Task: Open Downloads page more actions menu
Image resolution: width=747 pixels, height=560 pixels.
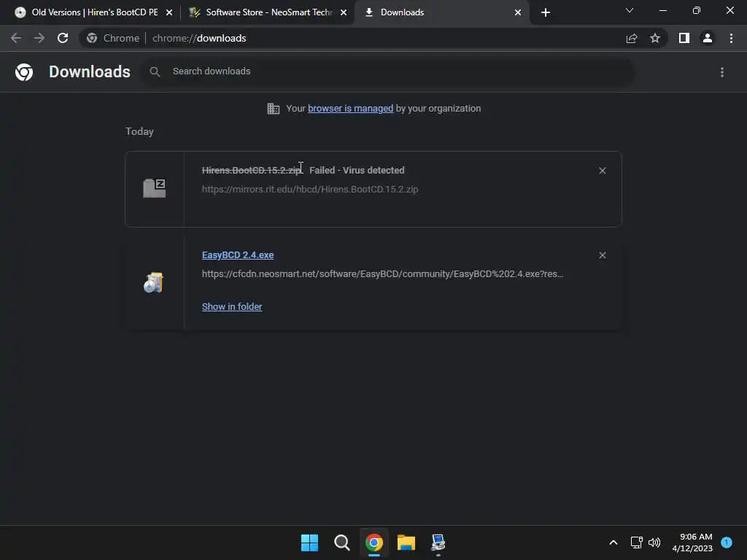Action: coord(722,72)
